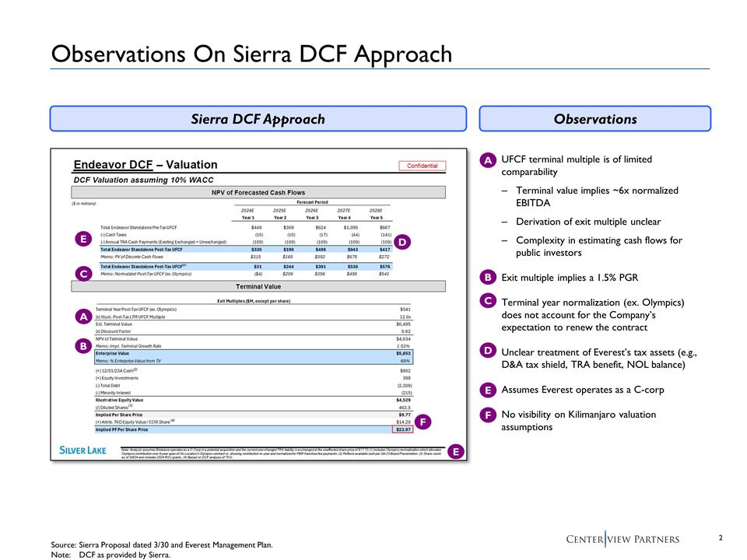Image resolution: width=747 pixels, height=560 pixels.
Task: Click the Centerview Partners logo
Action: point(622,539)
